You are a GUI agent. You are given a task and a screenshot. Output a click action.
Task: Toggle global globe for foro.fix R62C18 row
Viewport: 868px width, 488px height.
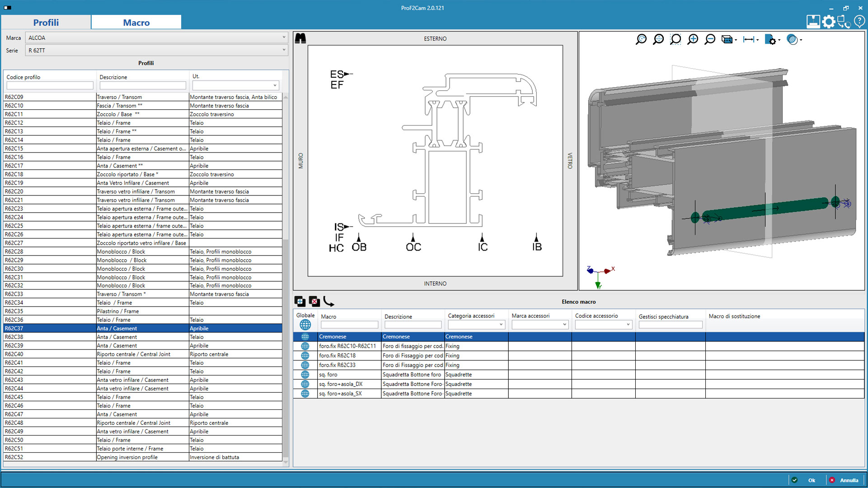coord(305,356)
